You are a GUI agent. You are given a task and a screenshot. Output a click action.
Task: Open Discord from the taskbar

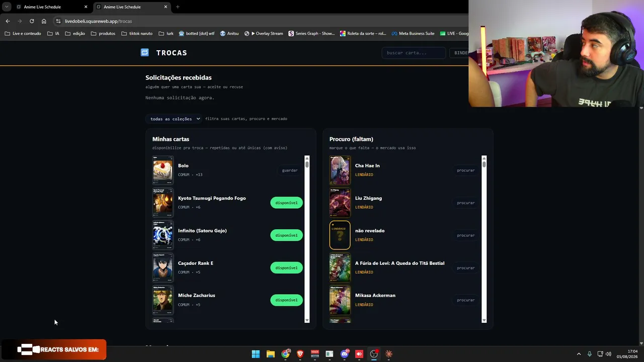coord(344,354)
